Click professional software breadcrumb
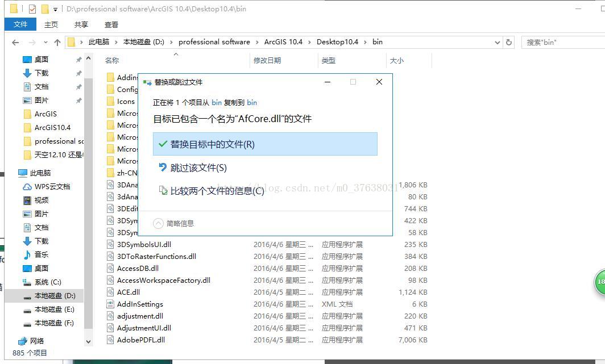This screenshot has width=605, height=364. (x=214, y=42)
